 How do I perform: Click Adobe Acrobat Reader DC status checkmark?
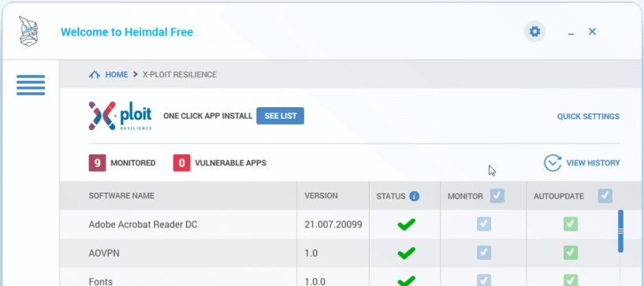[406, 225]
